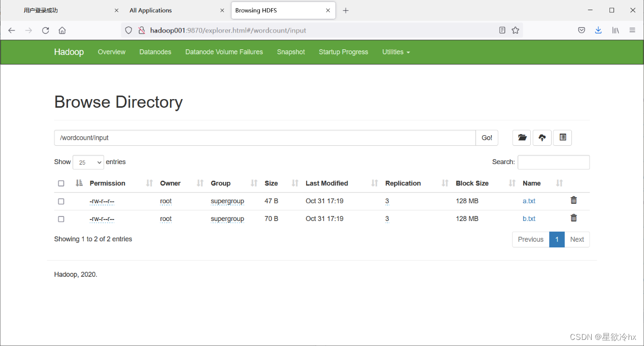
Task: Check the b.txt row checkbox
Action: tap(61, 219)
